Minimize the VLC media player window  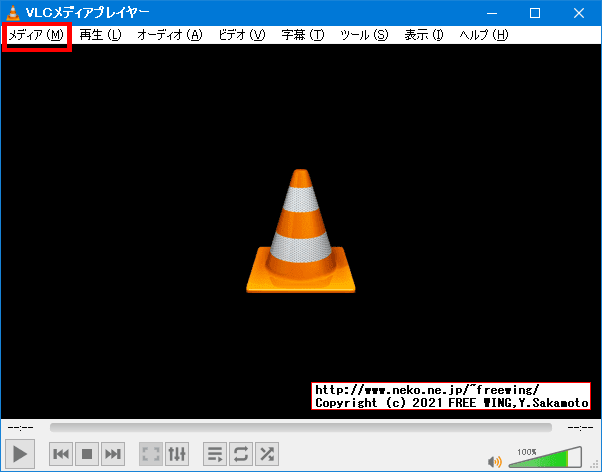(492, 13)
